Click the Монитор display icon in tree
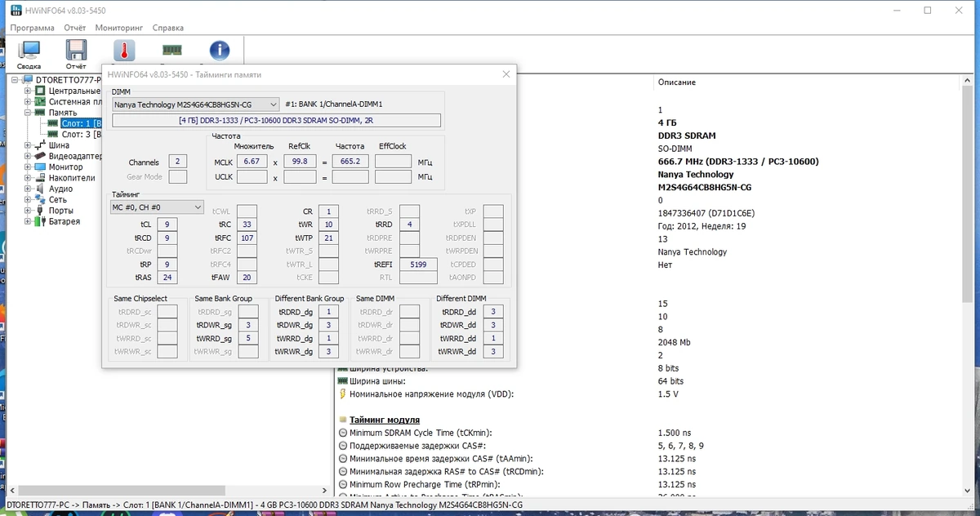This screenshot has width=980, height=516. (41, 167)
